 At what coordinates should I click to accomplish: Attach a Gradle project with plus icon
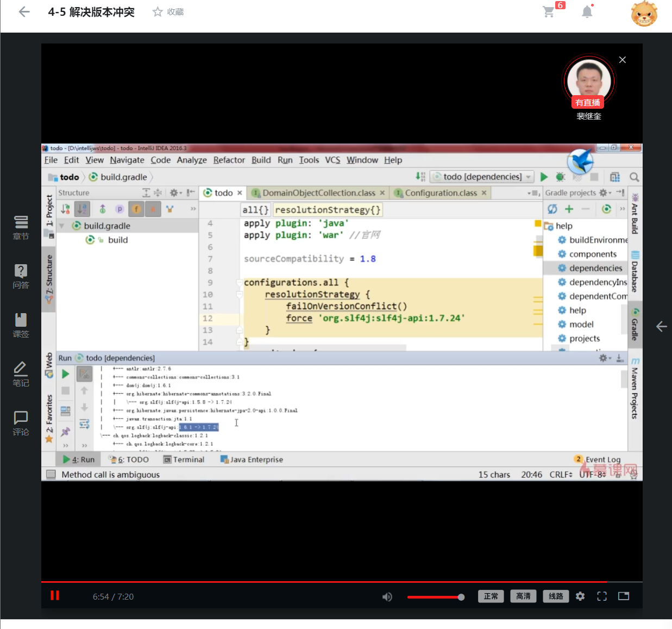(569, 209)
